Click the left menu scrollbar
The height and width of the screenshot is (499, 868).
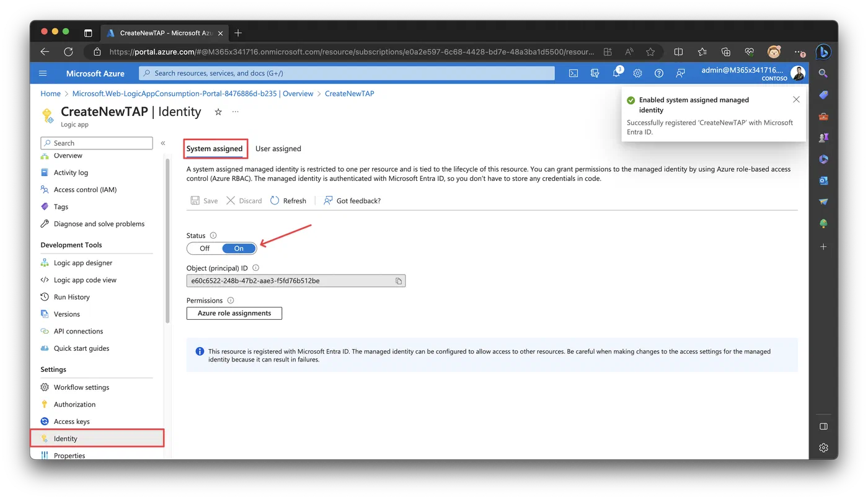click(167, 241)
